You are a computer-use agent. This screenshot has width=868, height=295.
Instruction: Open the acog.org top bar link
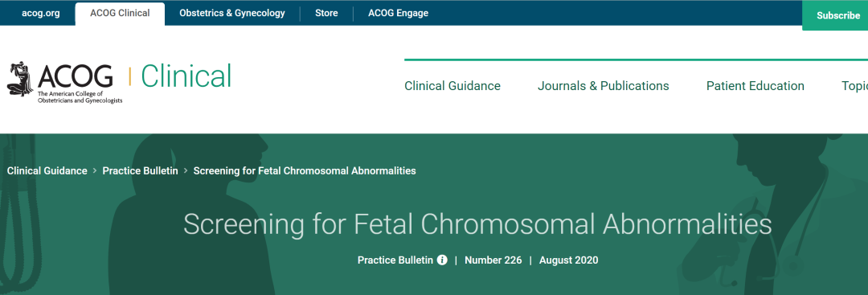point(40,14)
